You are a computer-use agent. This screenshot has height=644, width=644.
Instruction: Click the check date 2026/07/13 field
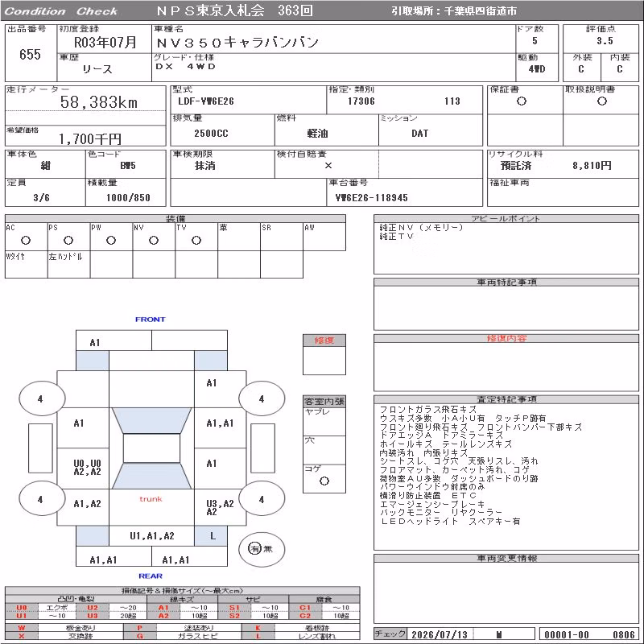tap(440, 634)
